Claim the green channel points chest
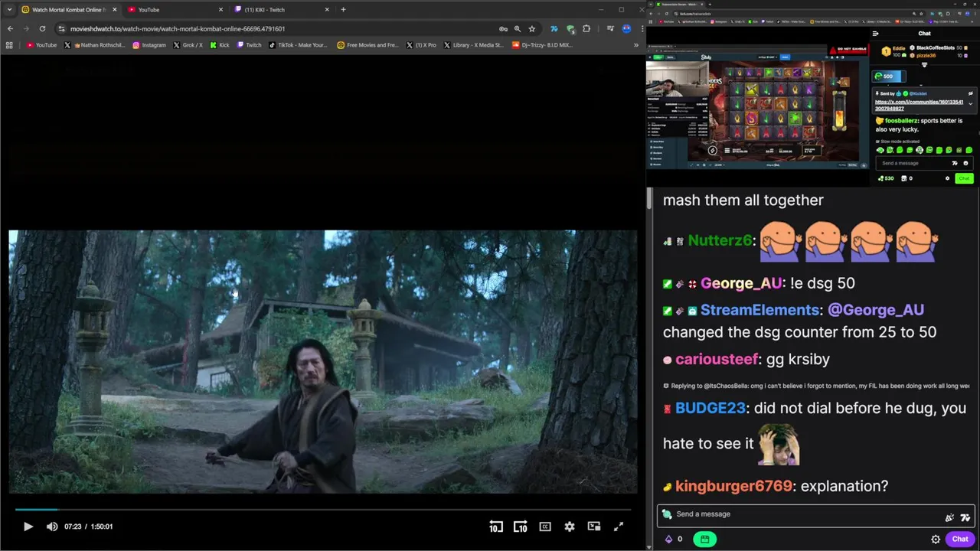Screen dimensions: 980x551 tap(704, 539)
